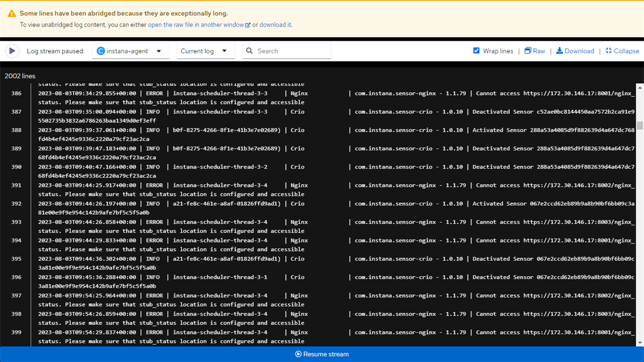Image resolution: width=644 pixels, height=362 pixels.
Task: Click the abridged lines warning heading
Action: [123, 13]
